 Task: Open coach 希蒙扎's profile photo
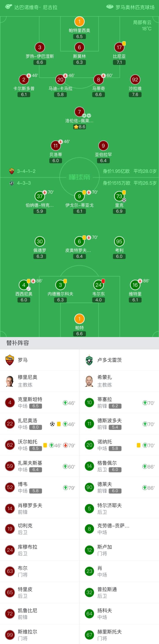point(89,381)
